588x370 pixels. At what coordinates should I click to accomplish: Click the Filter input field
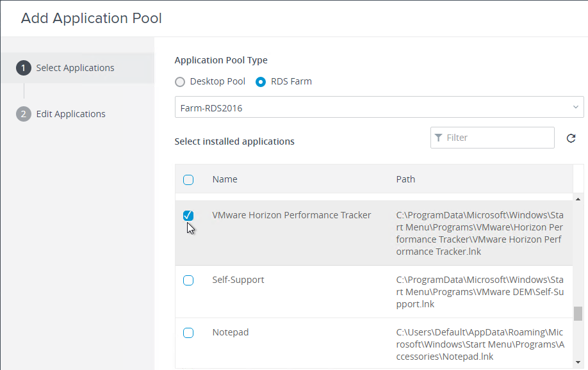(493, 138)
